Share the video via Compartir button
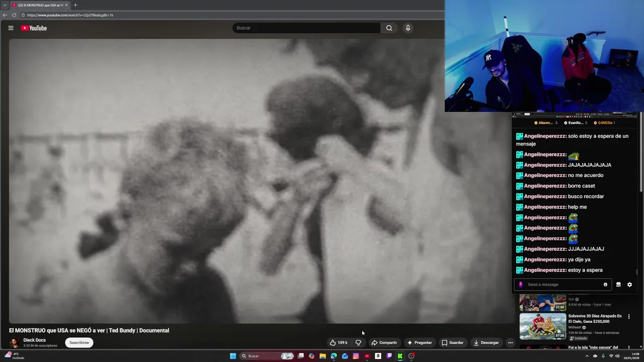644x362 pixels. [384, 343]
